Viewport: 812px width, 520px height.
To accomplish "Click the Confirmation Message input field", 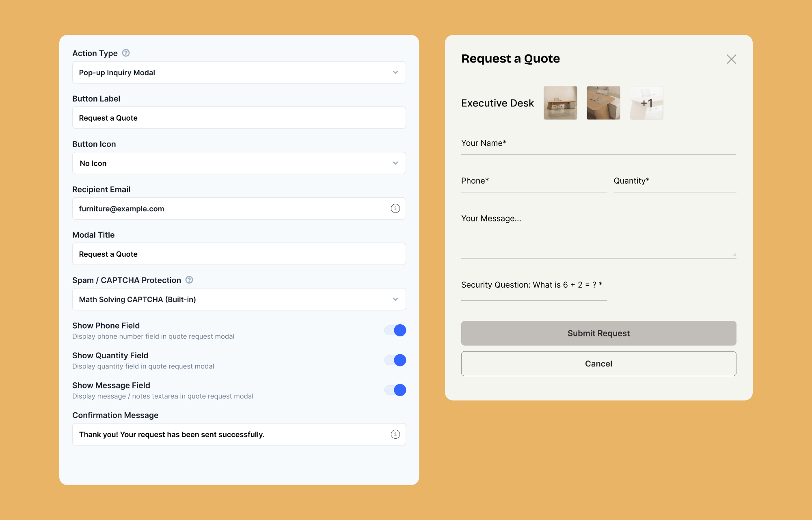I will [x=239, y=434].
